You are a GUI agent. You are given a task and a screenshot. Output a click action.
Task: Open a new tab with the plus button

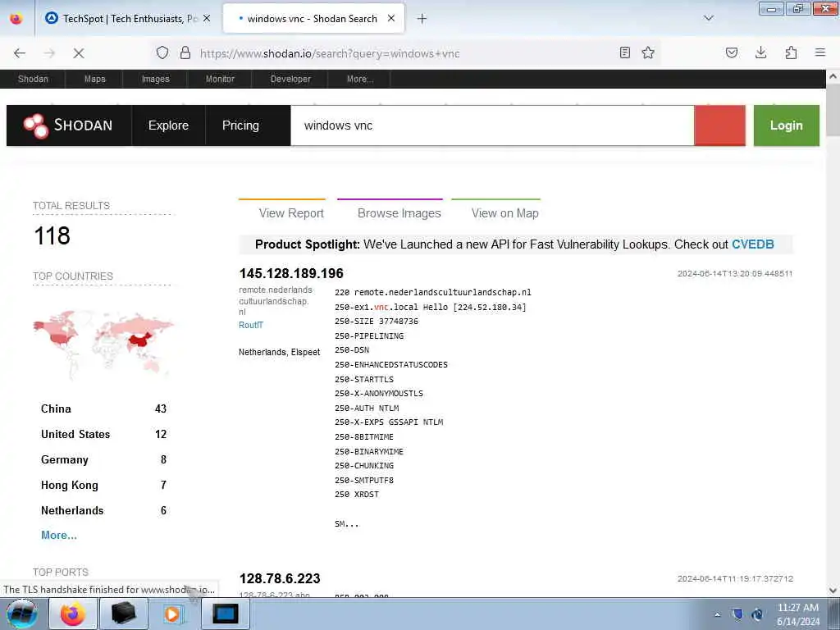pyautogui.click(x=422, y=19)
